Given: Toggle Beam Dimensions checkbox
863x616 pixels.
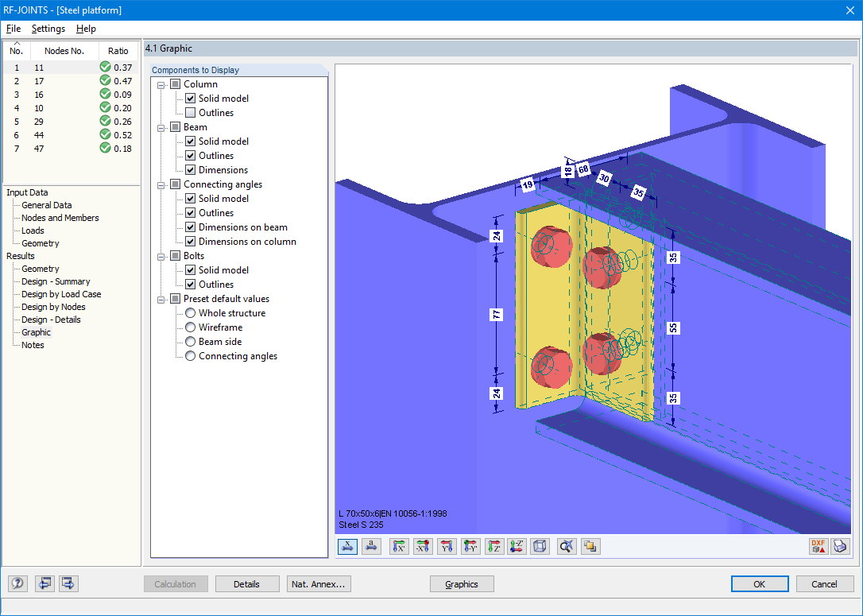Looking at the screenshot, I should pyautogui.click(x=191, y=170).
